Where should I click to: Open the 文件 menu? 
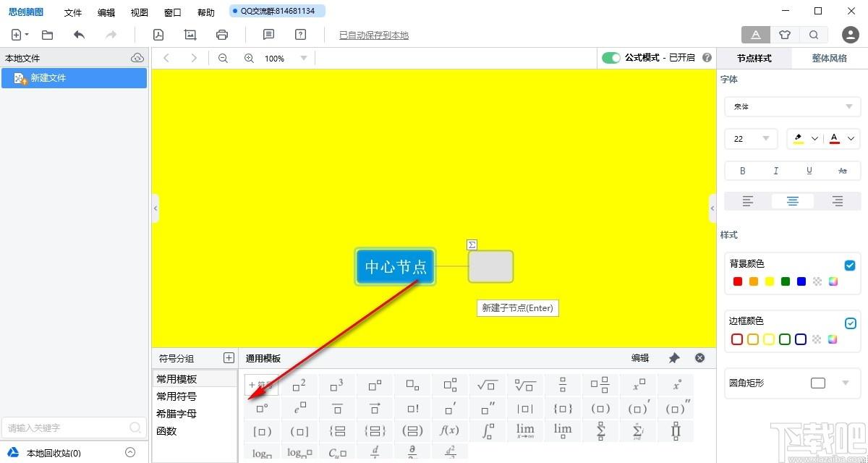[73, 12]
